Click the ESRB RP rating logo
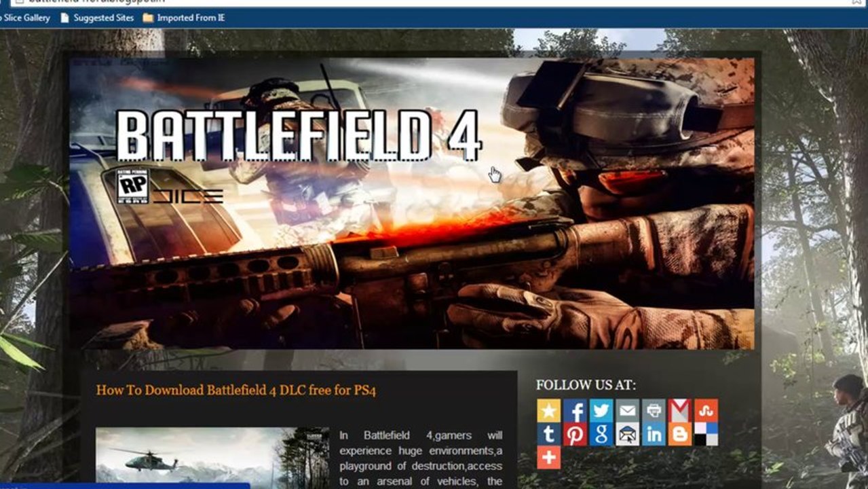Screen dimensions: 868x489 click(x=133, y=187)
